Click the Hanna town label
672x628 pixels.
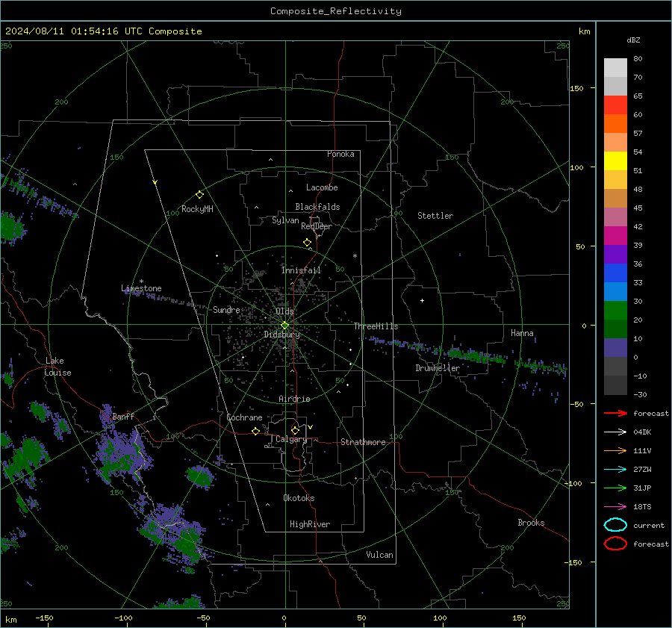(x=522, y=333)
